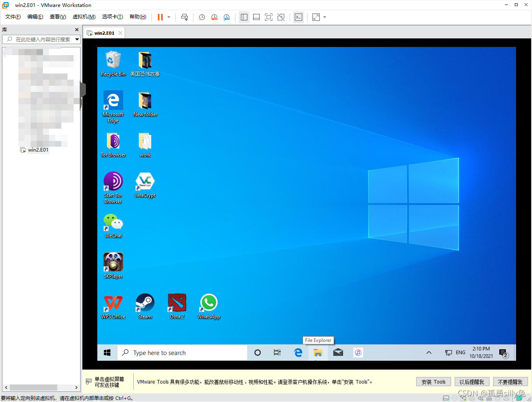Click the Cortana circle taskbar icon
Viewport: 532px width, 402px height.
pos(258,353)
